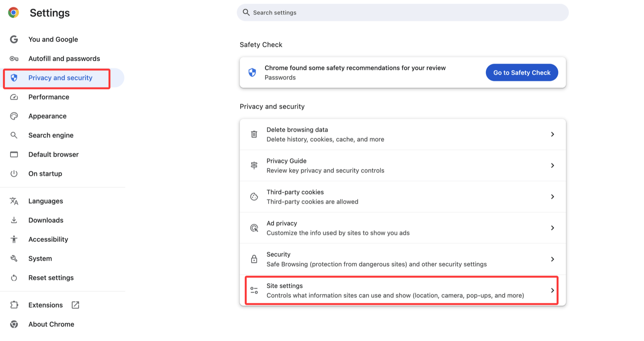This screenshot has width=644, height=341.
Task: Click the Safety Check section heading
Action: 261,45
